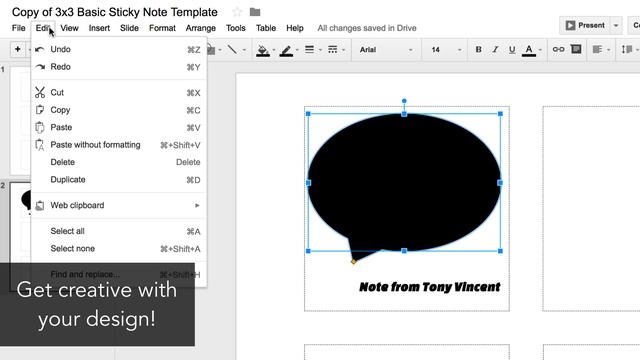Click the document title to rename
The image size is (640, 360).
115,12
